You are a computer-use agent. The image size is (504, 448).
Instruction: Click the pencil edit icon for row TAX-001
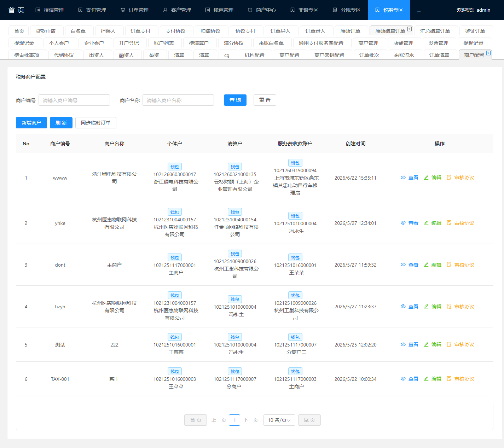coord(426,379)
